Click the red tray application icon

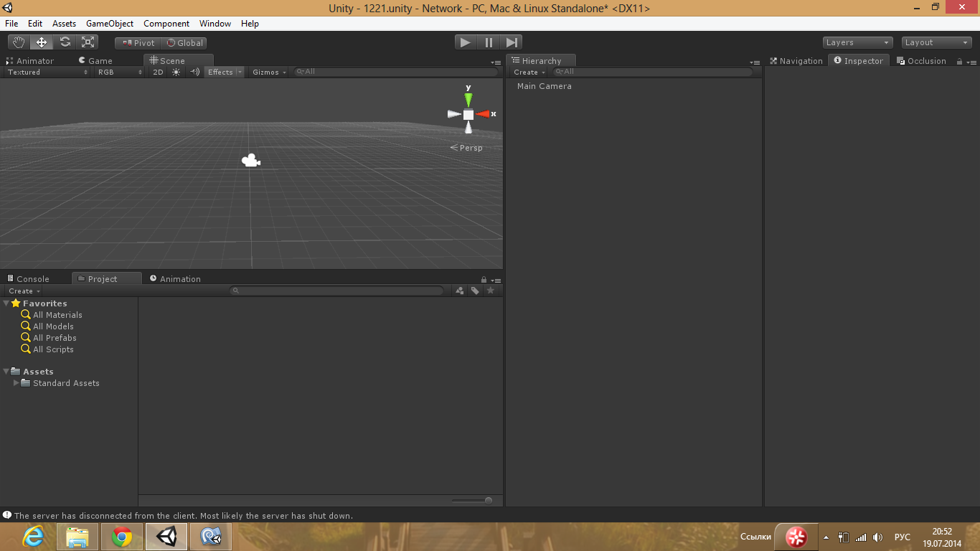click(x=796, y=537)
